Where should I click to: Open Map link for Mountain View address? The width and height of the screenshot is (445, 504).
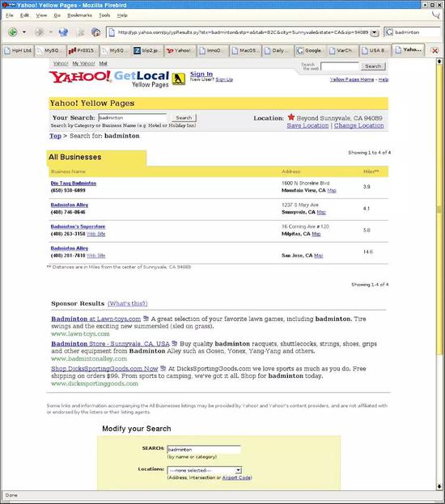pyautogui.click(x=332, y=191)
